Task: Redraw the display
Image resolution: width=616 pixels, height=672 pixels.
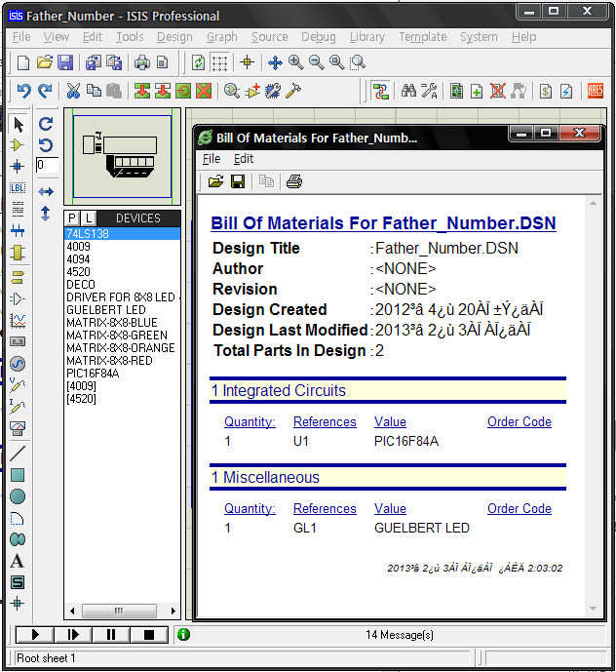Action: tap(198, 62)
